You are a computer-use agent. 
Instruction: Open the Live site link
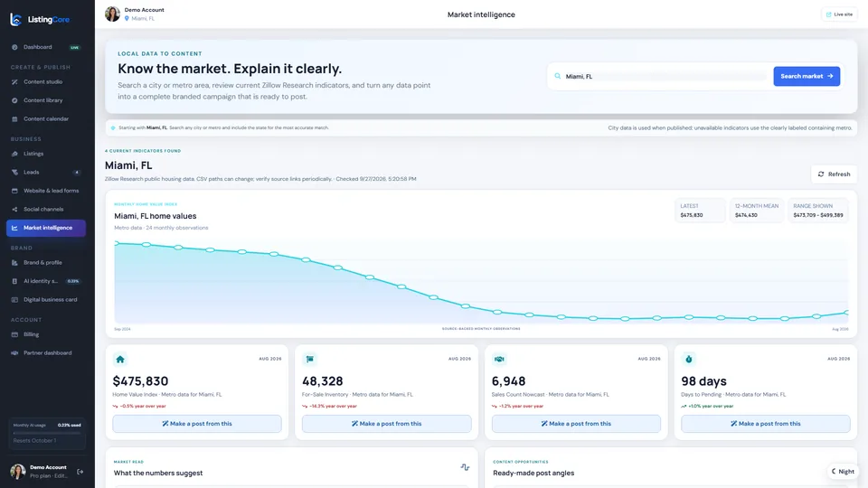pos(839,14)
